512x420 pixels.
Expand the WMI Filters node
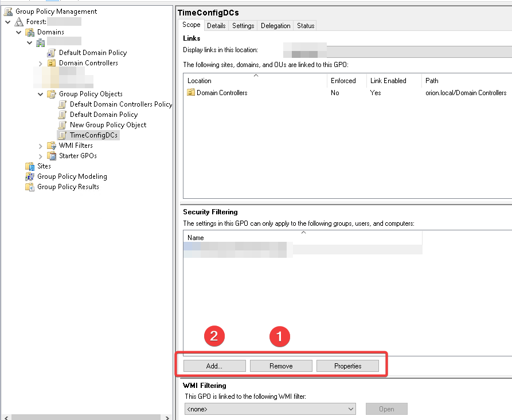[41, 146]
